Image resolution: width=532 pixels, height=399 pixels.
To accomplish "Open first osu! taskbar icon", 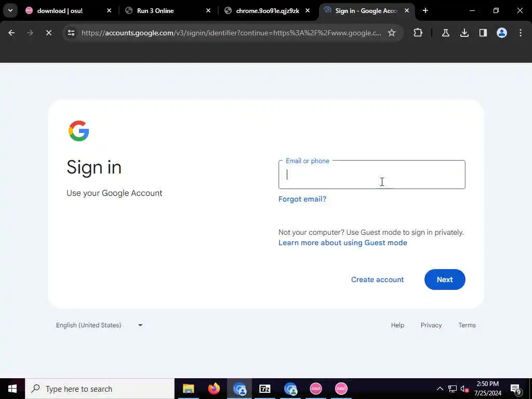I will point(316,389).
